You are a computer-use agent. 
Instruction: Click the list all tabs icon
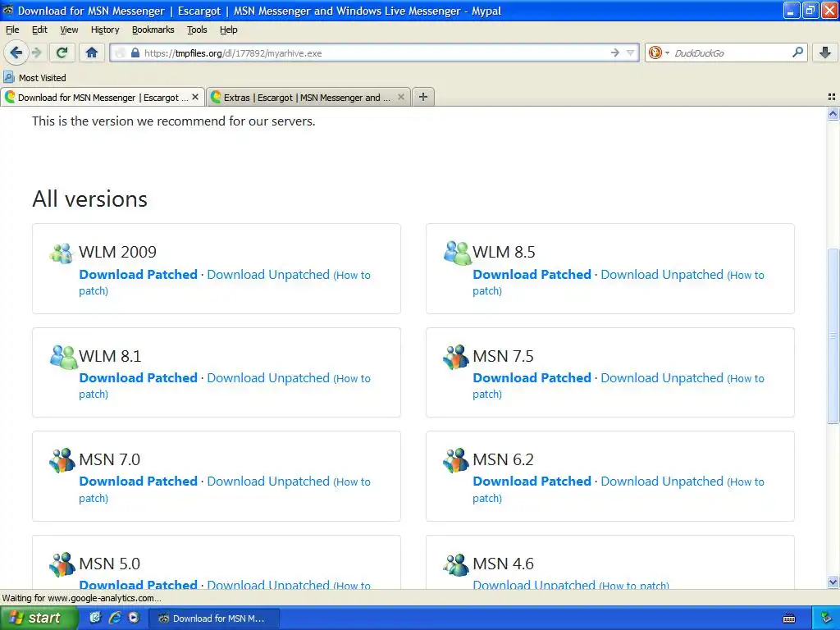832,97
